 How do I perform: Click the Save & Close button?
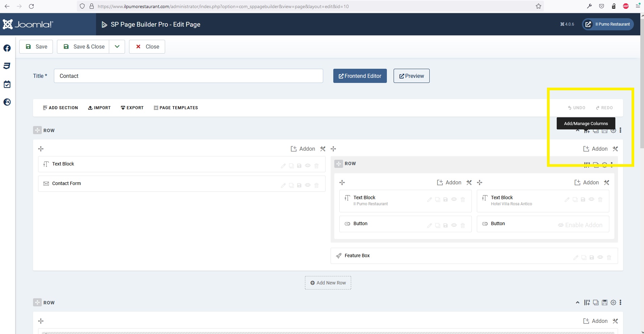point(83,47)
